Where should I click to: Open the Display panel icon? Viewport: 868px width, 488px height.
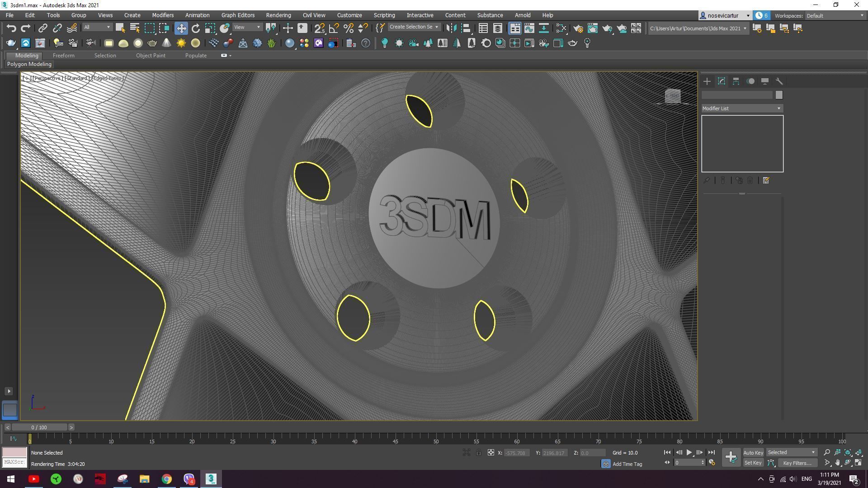click(765, 81)
